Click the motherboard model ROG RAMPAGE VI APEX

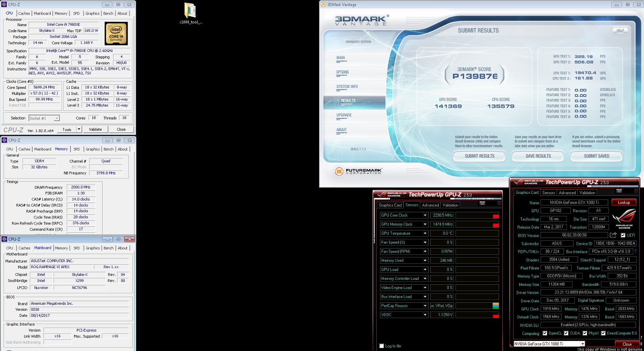pos(61,267)
